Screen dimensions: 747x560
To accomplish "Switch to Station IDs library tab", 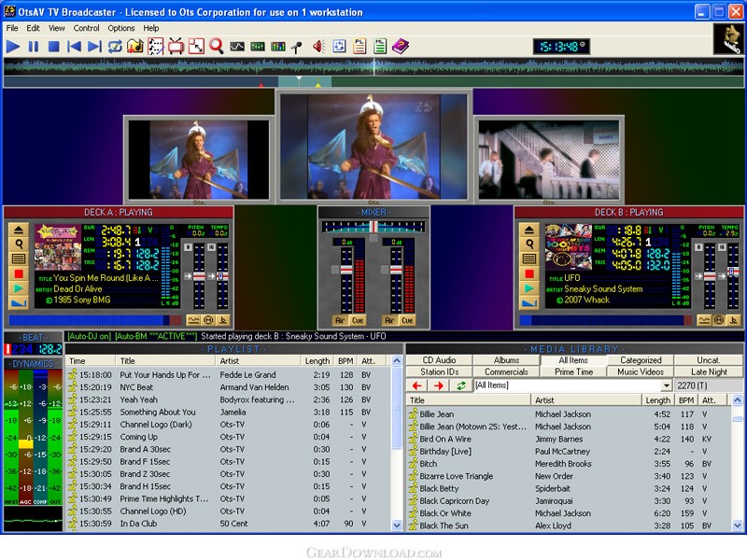I will pos(439,371).
